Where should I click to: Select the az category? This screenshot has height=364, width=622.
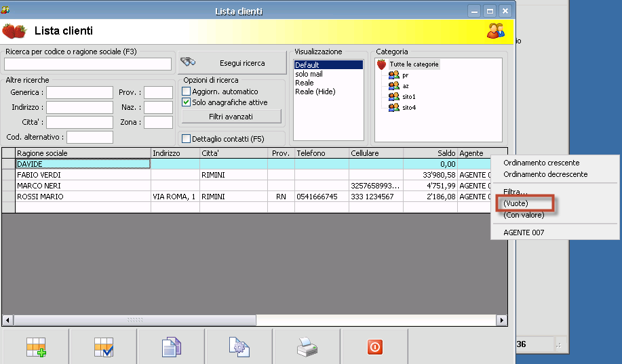pyautogui.click(x=406, y=85)
